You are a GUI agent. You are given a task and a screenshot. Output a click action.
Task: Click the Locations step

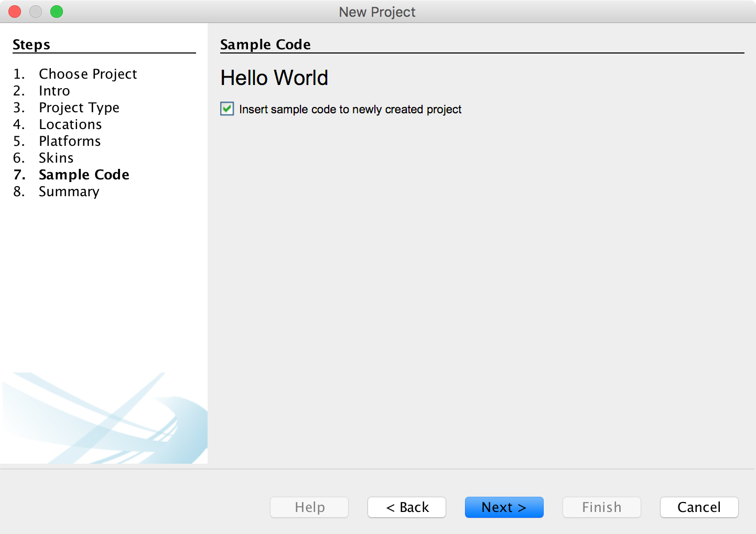70,124
